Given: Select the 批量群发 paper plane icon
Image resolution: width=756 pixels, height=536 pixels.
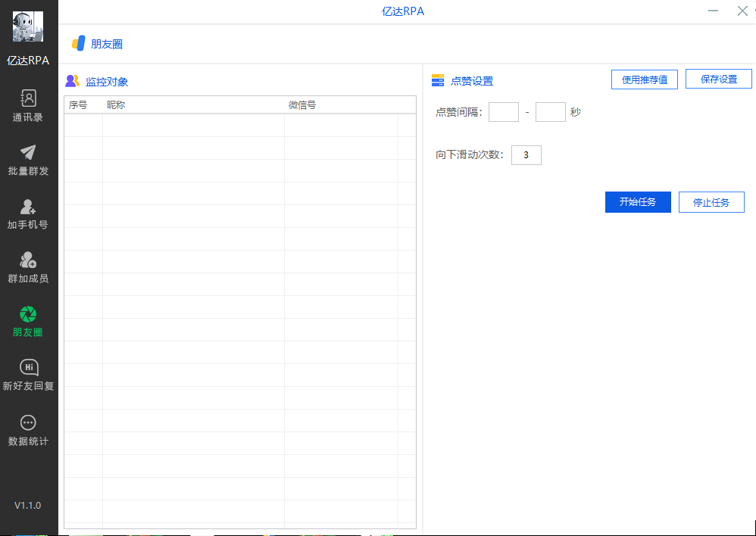Looking at the screenshot, I should click(x=28, y=152).
